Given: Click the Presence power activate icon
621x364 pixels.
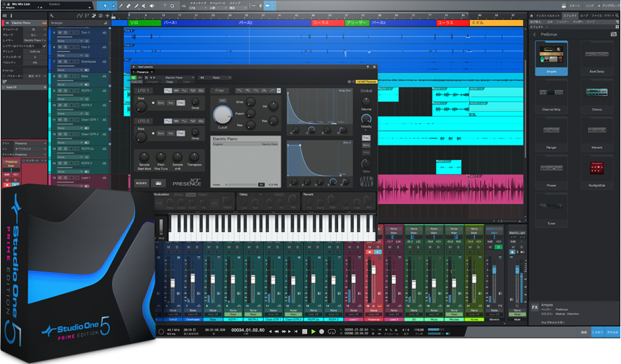Looking at the screenshot, I should pos(134,77).
